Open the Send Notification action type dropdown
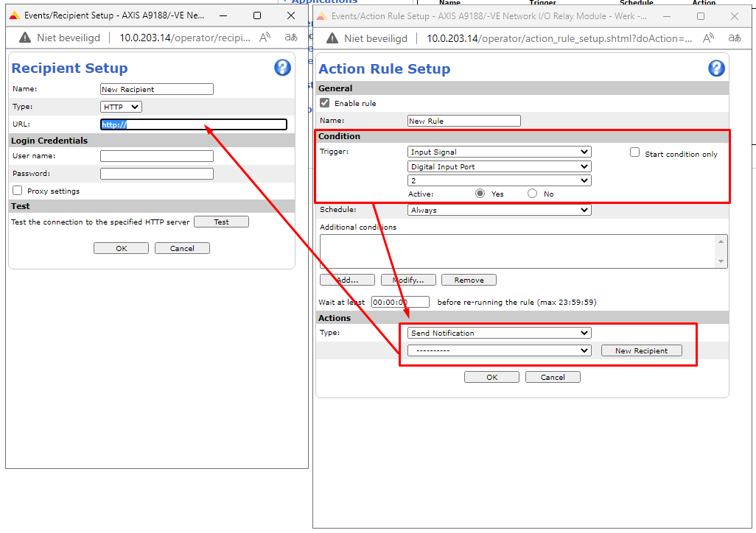Image resolution: width=756 pixels, height=533 pixels. coord(499,333)
